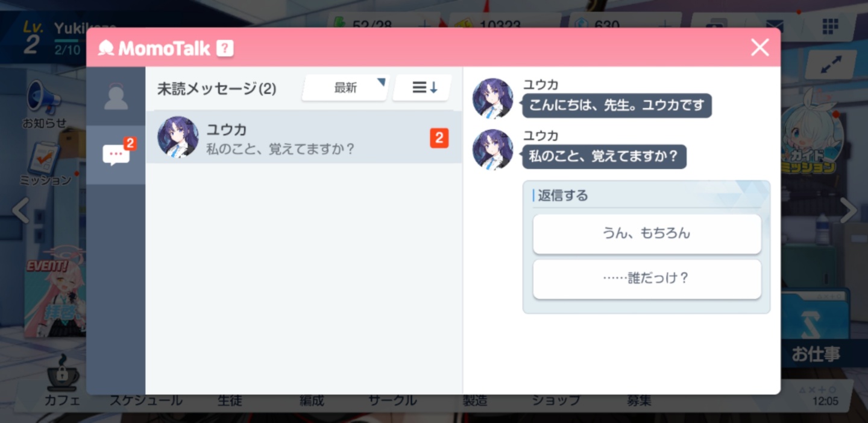Image resolution: width=868 pixels, height=423 pixels.
Task: Close the MomoTalk window
Action: click(759, 47)
